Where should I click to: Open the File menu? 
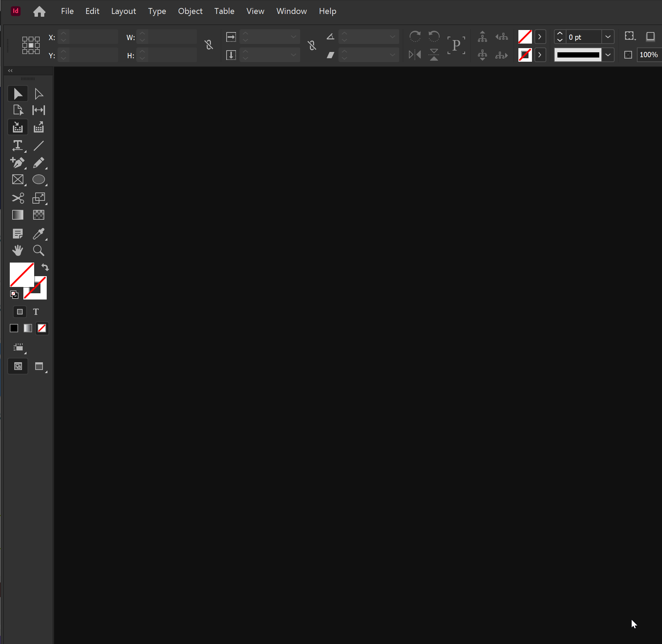coord(67,11)
